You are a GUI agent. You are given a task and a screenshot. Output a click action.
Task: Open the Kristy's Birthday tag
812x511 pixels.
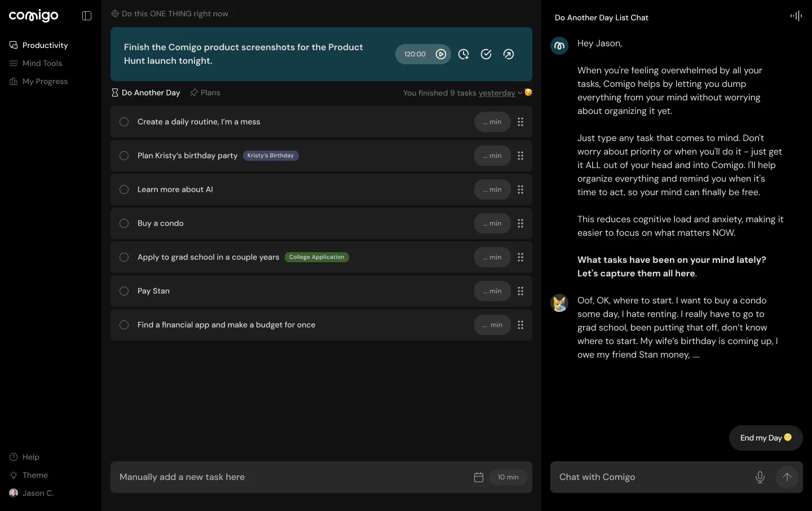271,156
